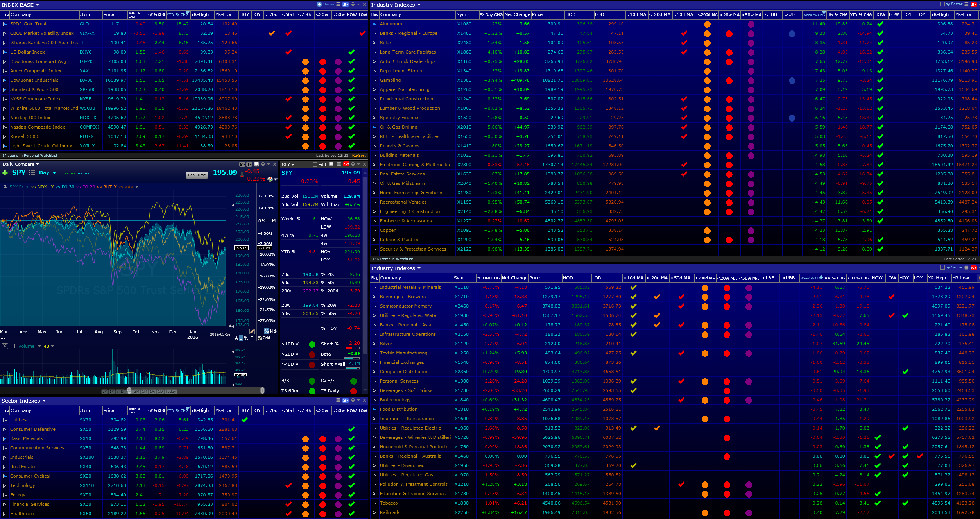
Task: Open bottom Industry Indexes watchlist dropdown
Action: (x=419, y=268)
